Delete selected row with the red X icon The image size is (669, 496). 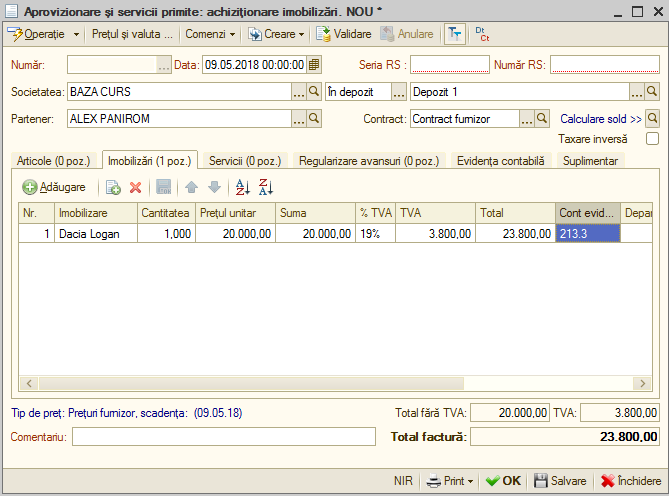(x=136, y=187)
